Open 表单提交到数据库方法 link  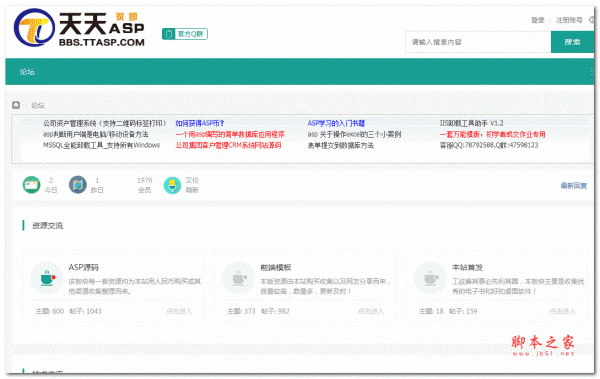(x=341, y=145)
